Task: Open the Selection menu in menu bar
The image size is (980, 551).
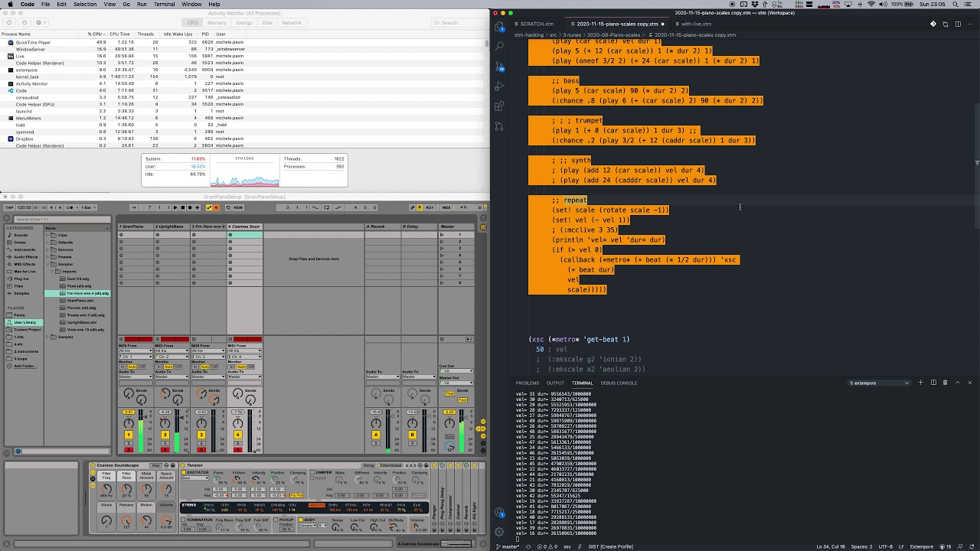Action: coord(85,4)
